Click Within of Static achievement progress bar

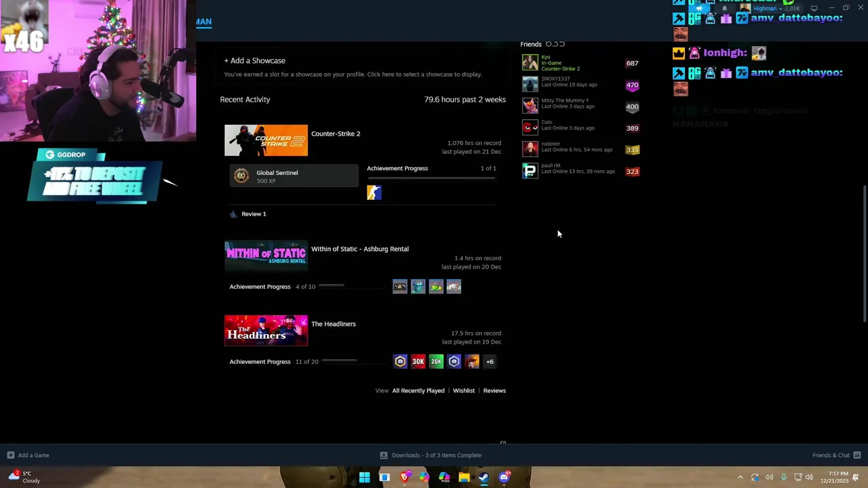tap(351, 287)
